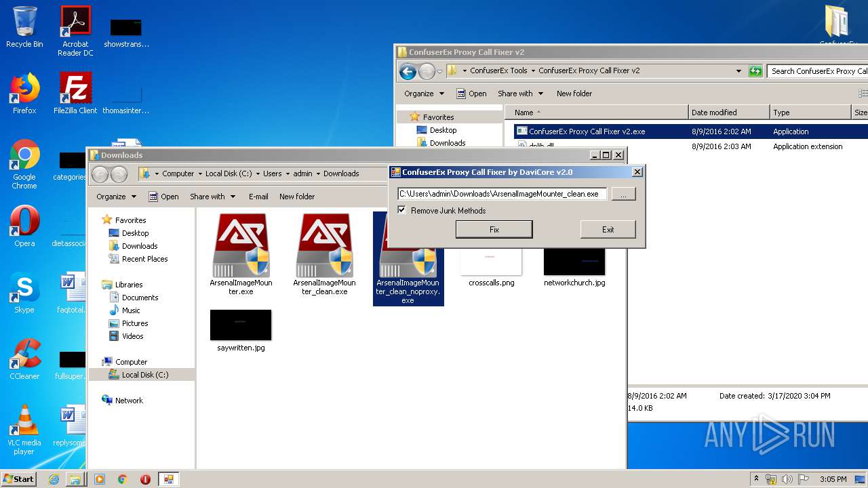Click the Fix button
The image size is (868, 488).
tap(494, 230)
